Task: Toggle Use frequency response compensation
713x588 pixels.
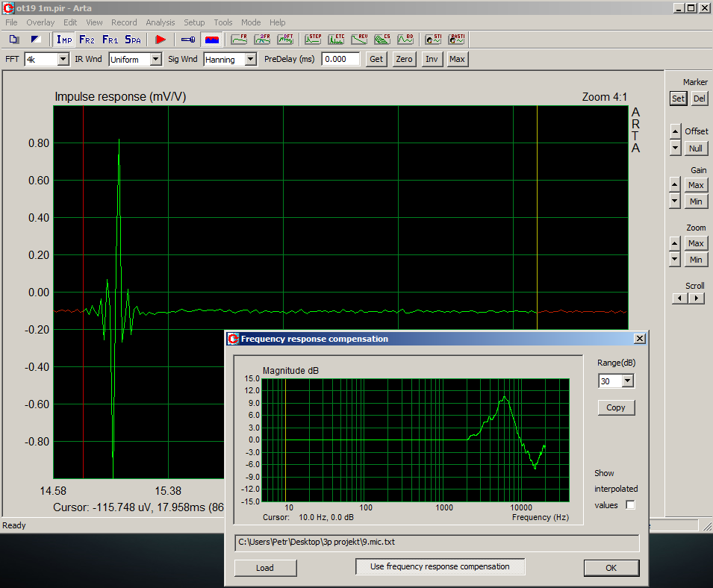Action: [x=440, y=566]
